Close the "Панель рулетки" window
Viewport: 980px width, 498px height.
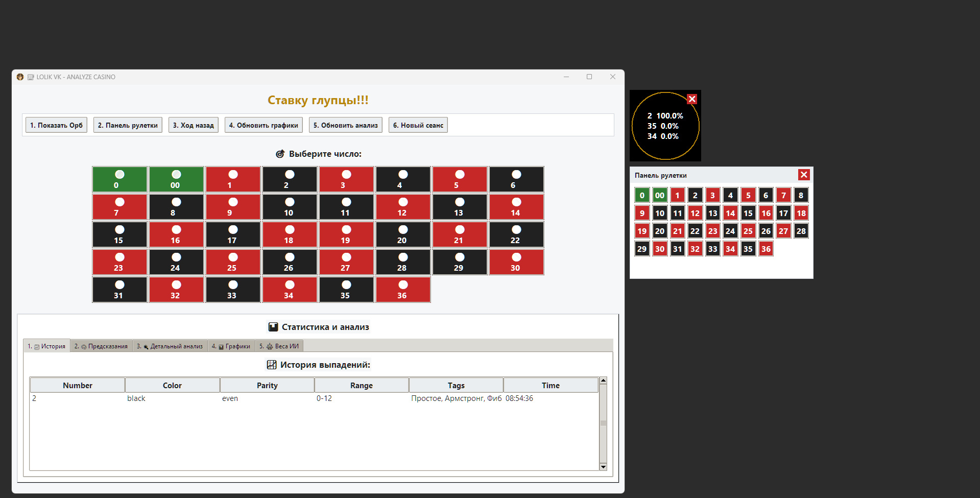click(804, 175)
